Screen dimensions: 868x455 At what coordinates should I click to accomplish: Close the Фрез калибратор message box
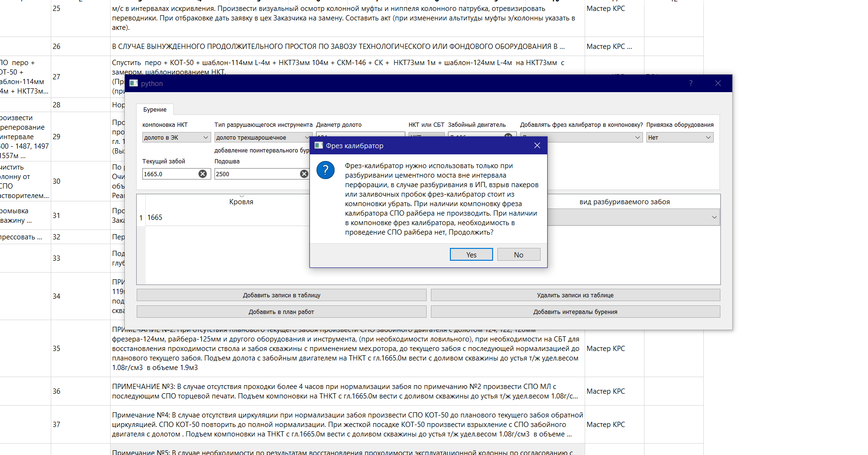coord(537,145)
